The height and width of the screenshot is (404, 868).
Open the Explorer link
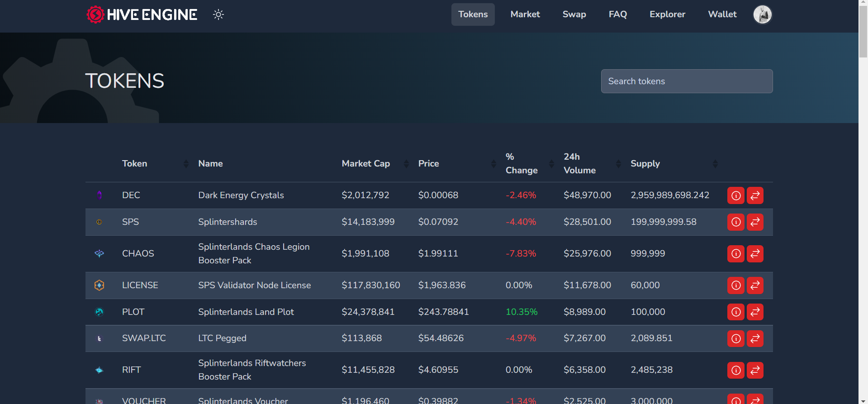click(667, 14)
